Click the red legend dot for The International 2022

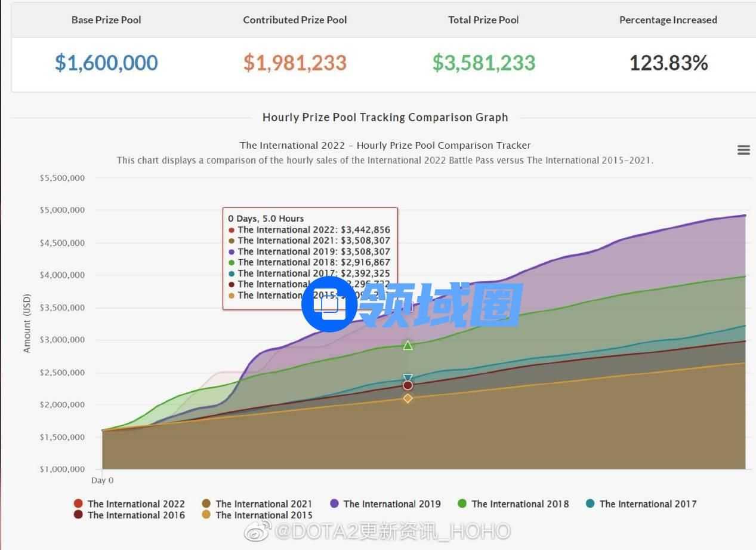coord(78,504)
